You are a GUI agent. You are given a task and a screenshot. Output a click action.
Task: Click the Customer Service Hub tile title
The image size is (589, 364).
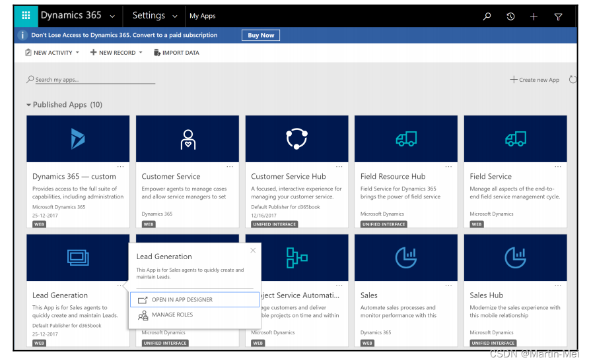(289, 176)
